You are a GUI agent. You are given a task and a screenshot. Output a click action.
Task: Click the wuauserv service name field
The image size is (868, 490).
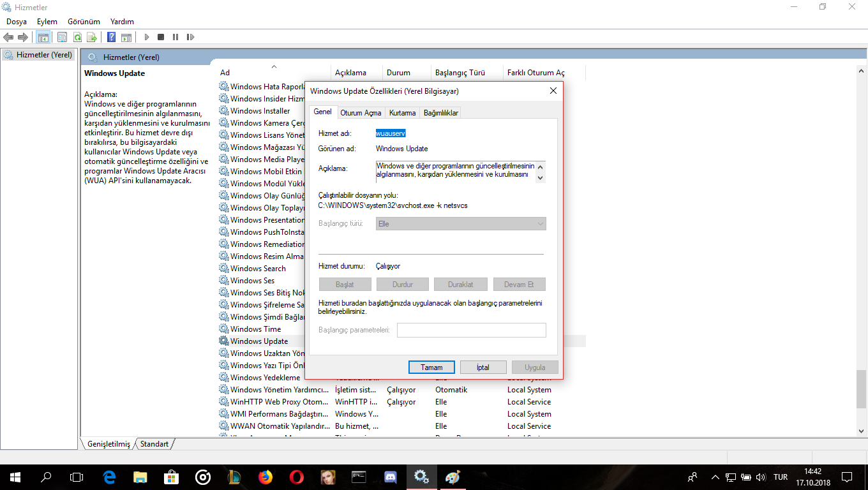tap(391, 133)
